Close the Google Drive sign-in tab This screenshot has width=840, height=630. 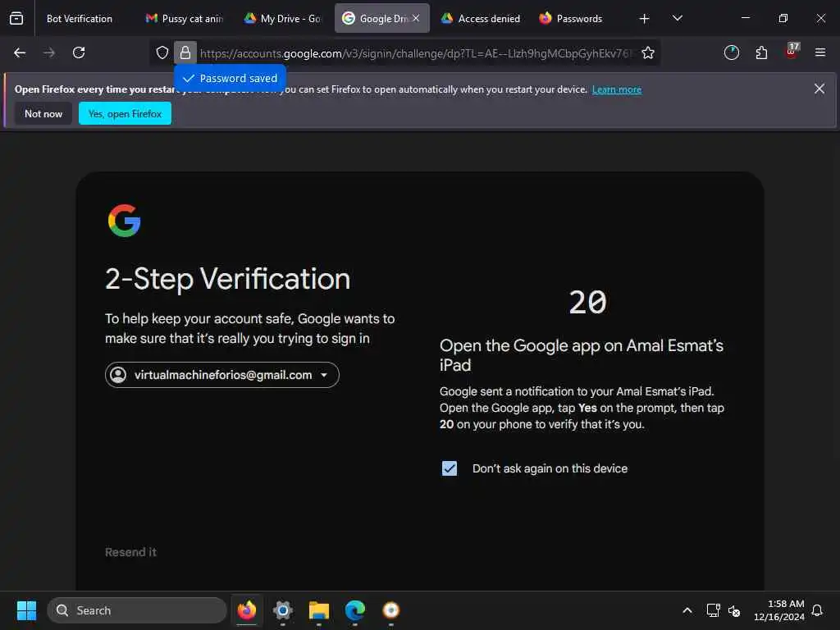(x=416, y=18)
